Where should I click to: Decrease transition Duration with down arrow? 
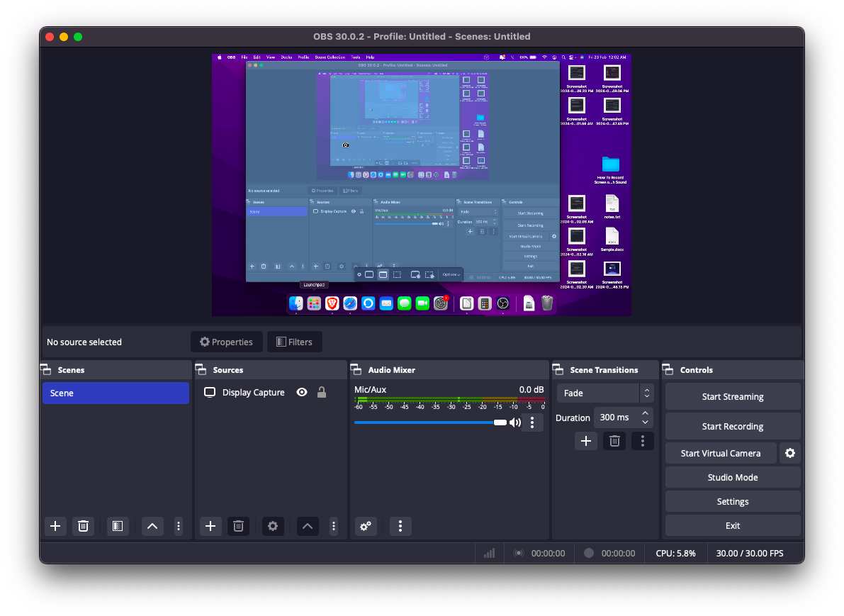[x=645, y=422]
